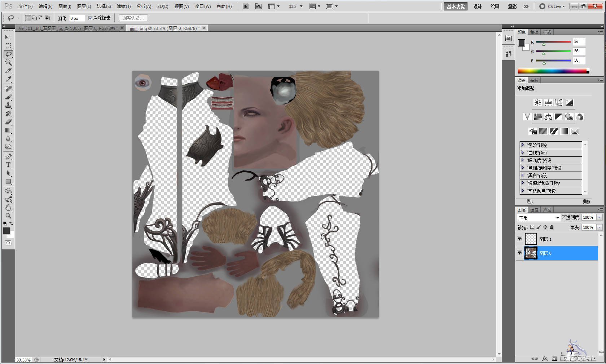Select the Hand tool

pyautogui.click(x=8, y=208)
